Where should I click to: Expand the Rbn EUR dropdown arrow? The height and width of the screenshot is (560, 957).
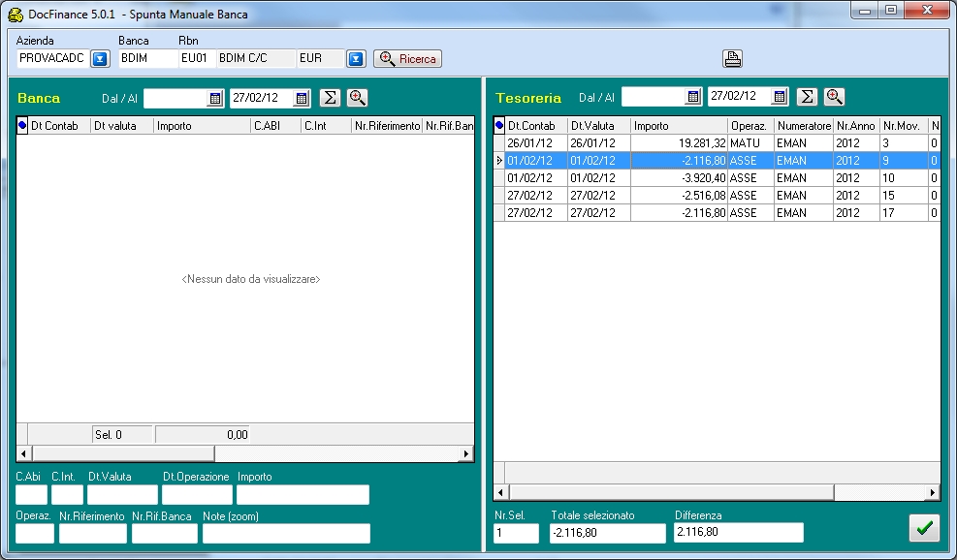[356, 58]
